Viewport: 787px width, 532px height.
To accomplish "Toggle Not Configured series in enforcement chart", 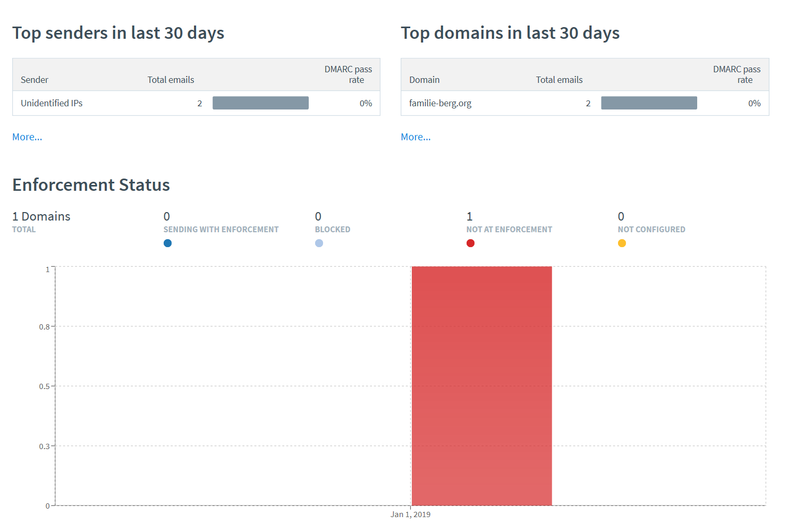I will [x=622, y=243].
